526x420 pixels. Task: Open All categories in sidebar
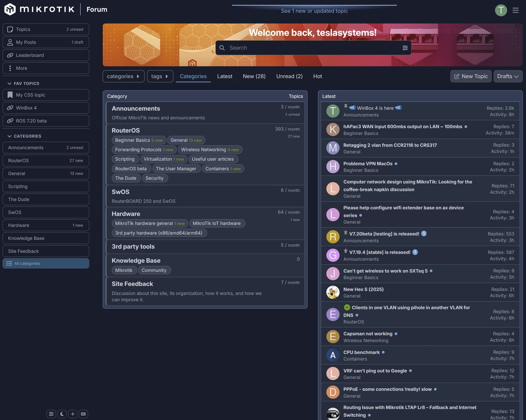tap(46, 263)
